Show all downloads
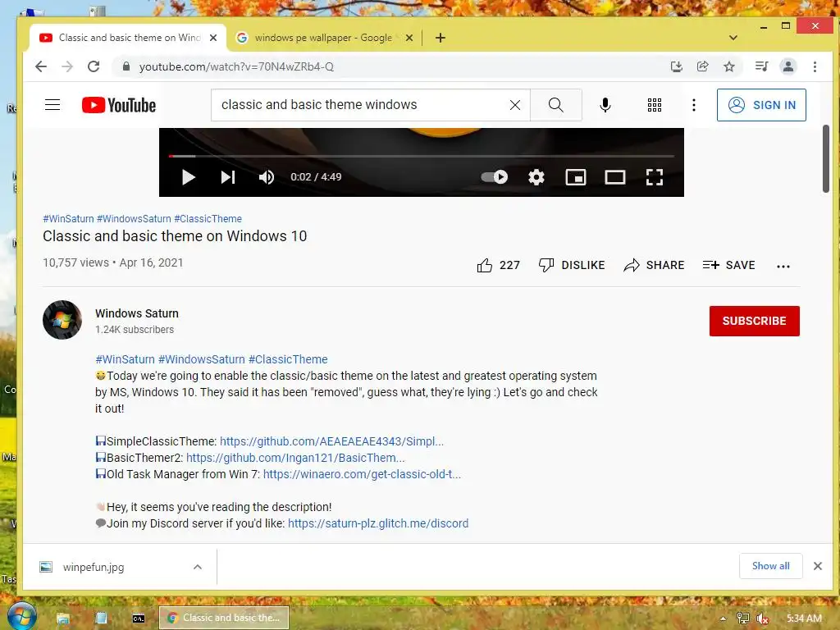 click(771, 566)
